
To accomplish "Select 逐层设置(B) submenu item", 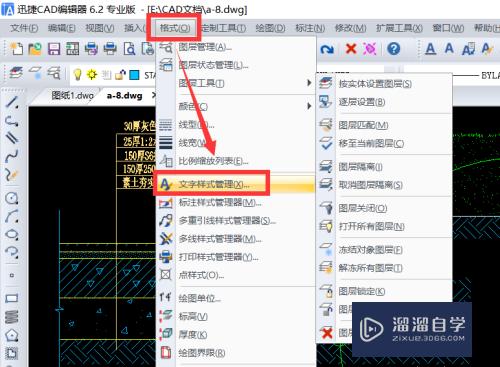I will tap(384, 102).
